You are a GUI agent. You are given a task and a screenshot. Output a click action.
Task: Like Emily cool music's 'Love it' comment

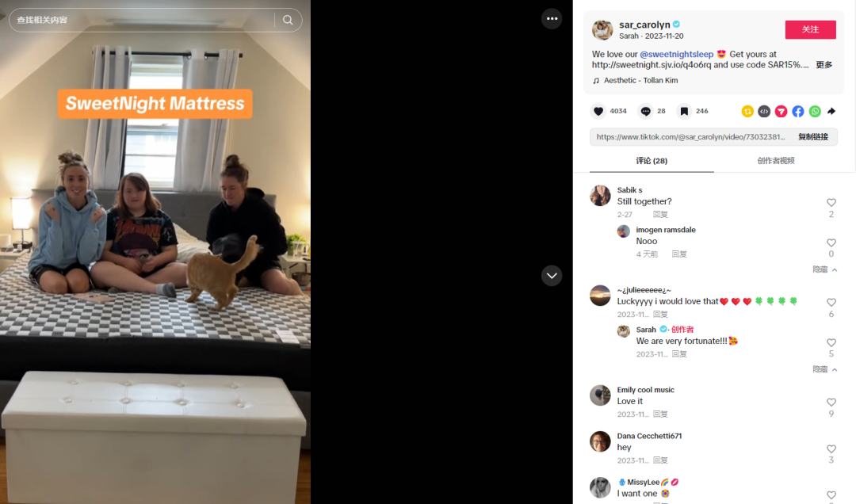pos(831,403)
